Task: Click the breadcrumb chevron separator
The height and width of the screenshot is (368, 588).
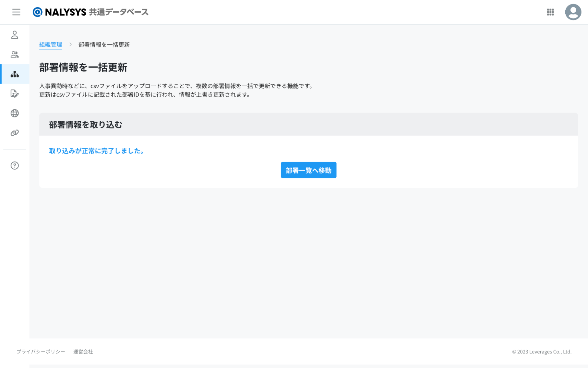Action: point(70,44)
